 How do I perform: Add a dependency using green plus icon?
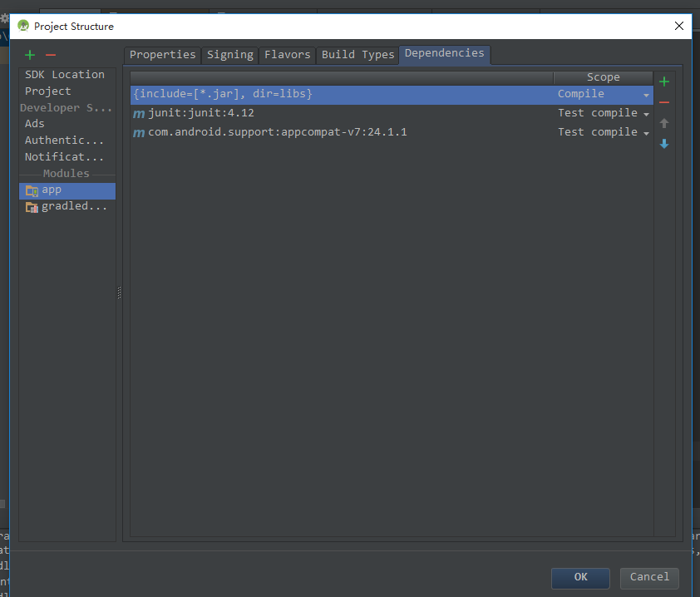pyautogui.click(x=664, y=81)
